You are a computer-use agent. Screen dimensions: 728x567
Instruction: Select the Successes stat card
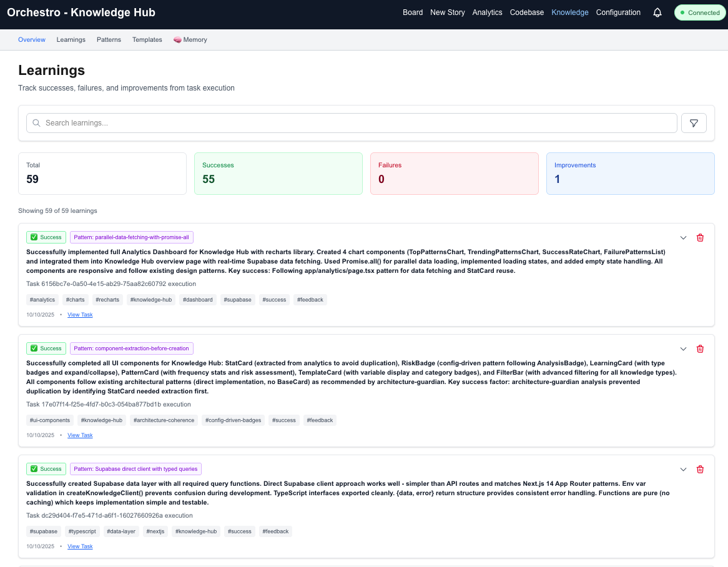tap(278, 173)
